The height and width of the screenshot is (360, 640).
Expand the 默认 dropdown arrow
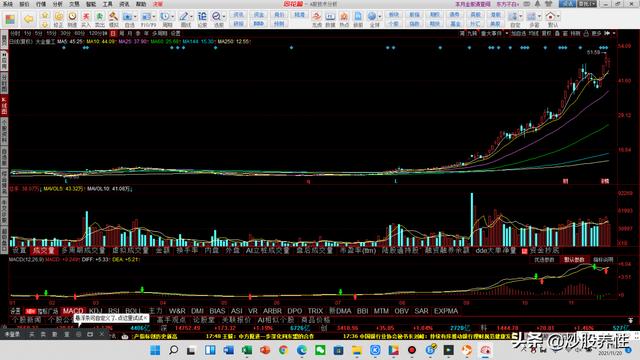click(558, 17)
